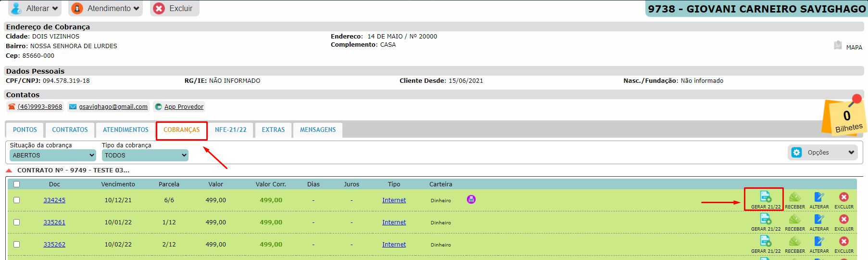Switch to the CONTRATOS tab

pyautogui.click(x=70, y=130)
